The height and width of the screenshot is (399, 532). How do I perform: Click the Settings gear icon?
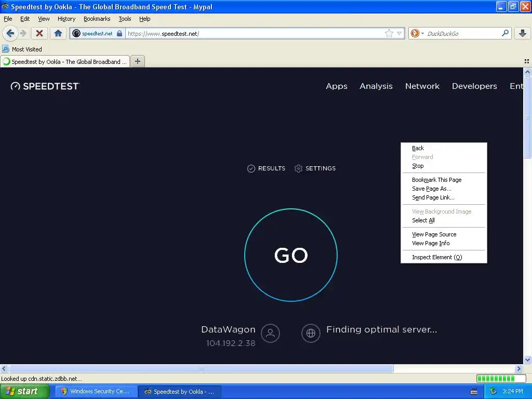click(x=298, y=169)
